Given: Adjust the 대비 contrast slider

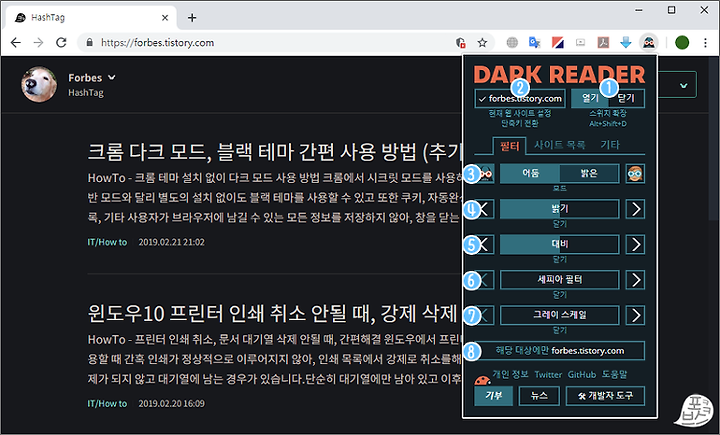Looking at the screenshot, I should 560,244.
